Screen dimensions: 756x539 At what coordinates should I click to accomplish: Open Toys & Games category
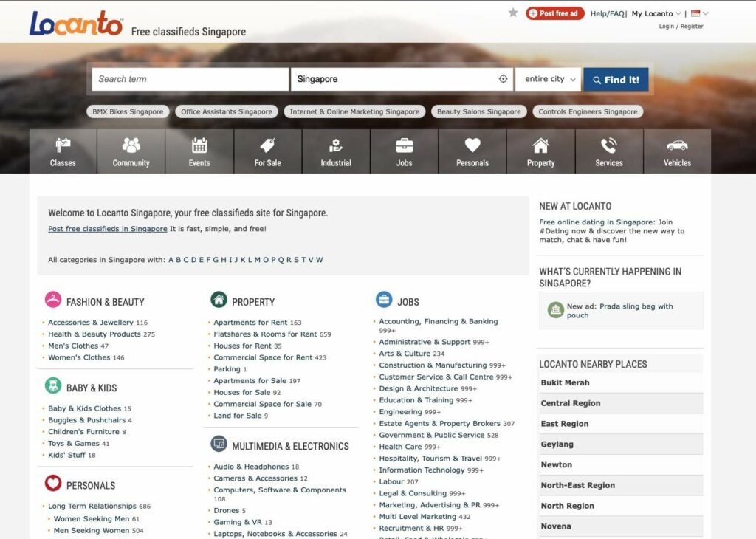tap(74, 444)
